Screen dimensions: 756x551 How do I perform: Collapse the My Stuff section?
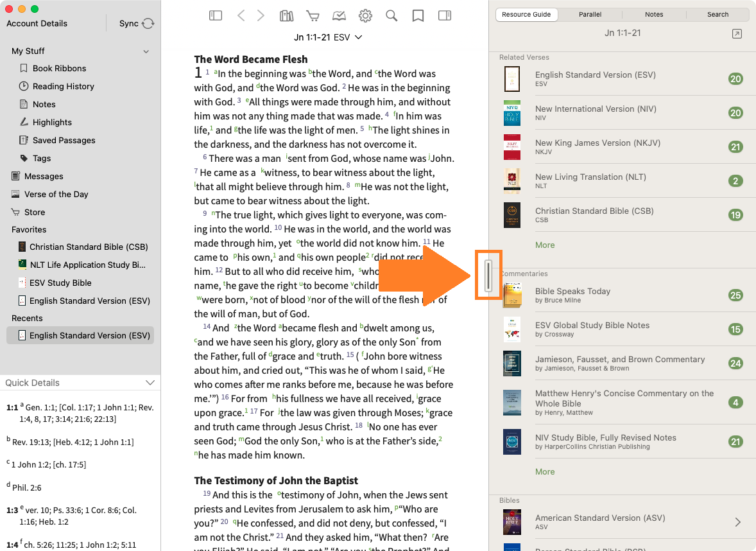pyautogui.click(x=146, y=51)
